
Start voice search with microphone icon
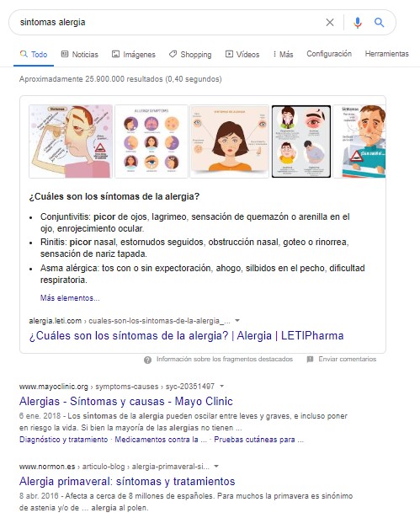pos(358,23)
